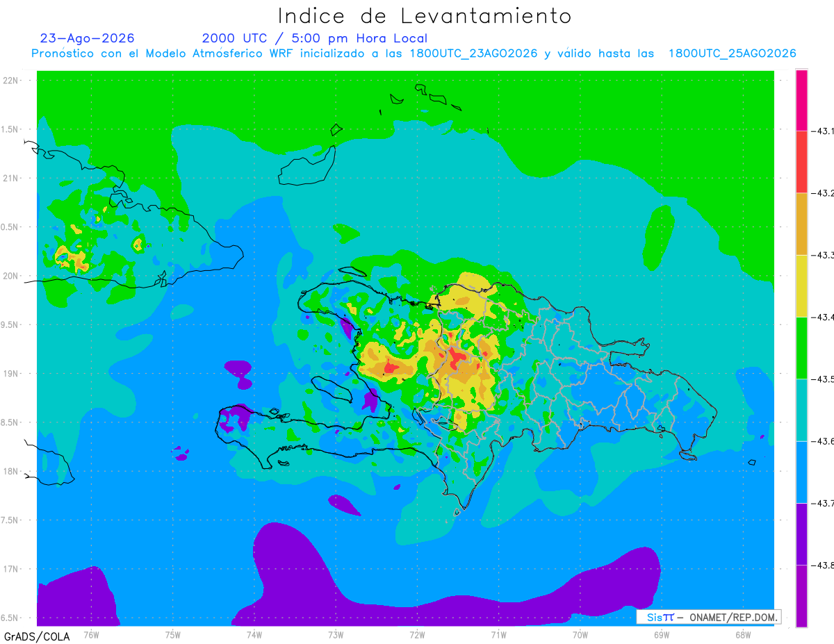This screenshot has height=644, width=834.
Task: Click the legend value "-43.4"
Action: (824, 317)
